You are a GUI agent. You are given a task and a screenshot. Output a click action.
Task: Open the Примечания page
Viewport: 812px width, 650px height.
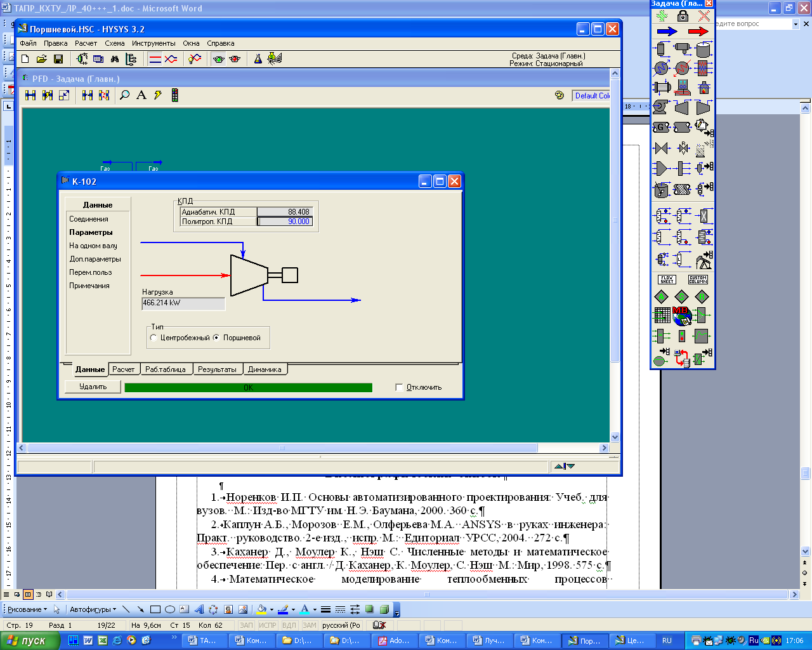click(x=89, y=286)
